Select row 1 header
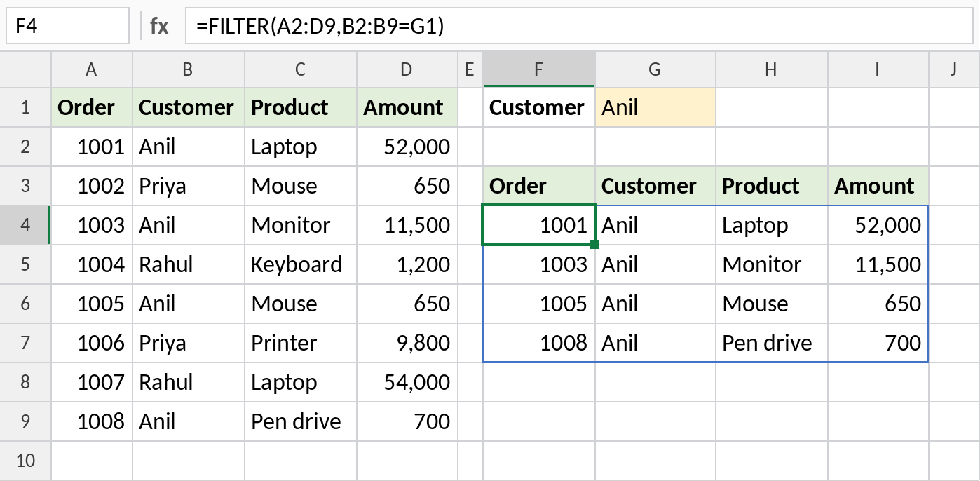This screenshot has width=980, height=481. click(25, 107)
